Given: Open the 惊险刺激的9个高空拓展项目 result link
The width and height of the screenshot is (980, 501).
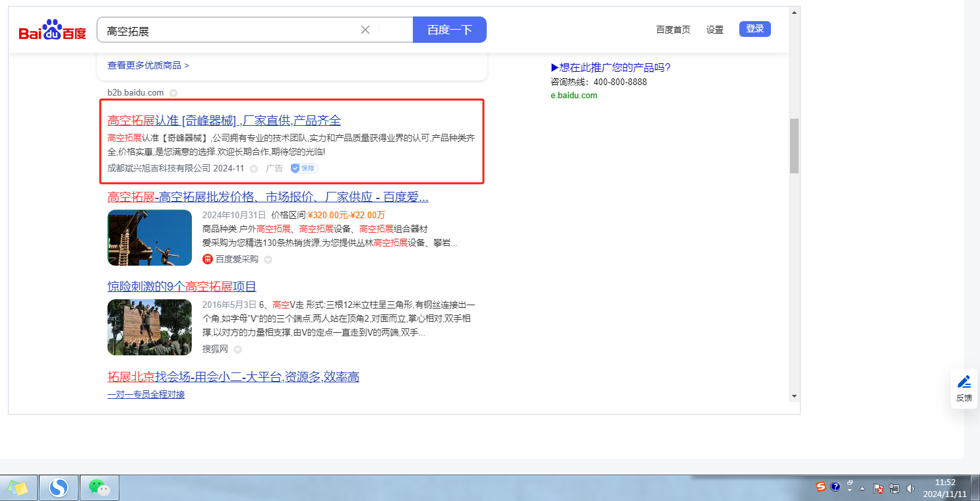Looking at the screenshot, I should coord(181,287).
